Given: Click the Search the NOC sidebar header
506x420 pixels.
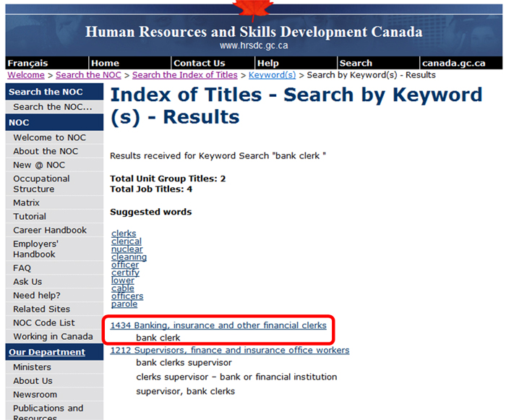Looking at the screenshot, I should tap(54, 92).
